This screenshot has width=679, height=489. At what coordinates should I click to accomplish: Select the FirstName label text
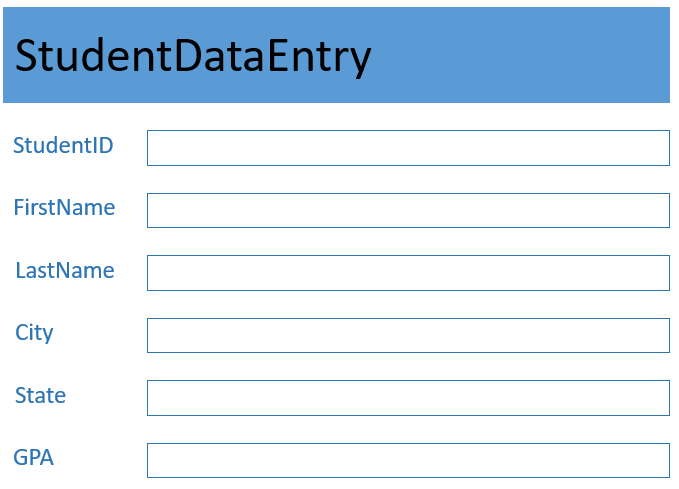64,208
